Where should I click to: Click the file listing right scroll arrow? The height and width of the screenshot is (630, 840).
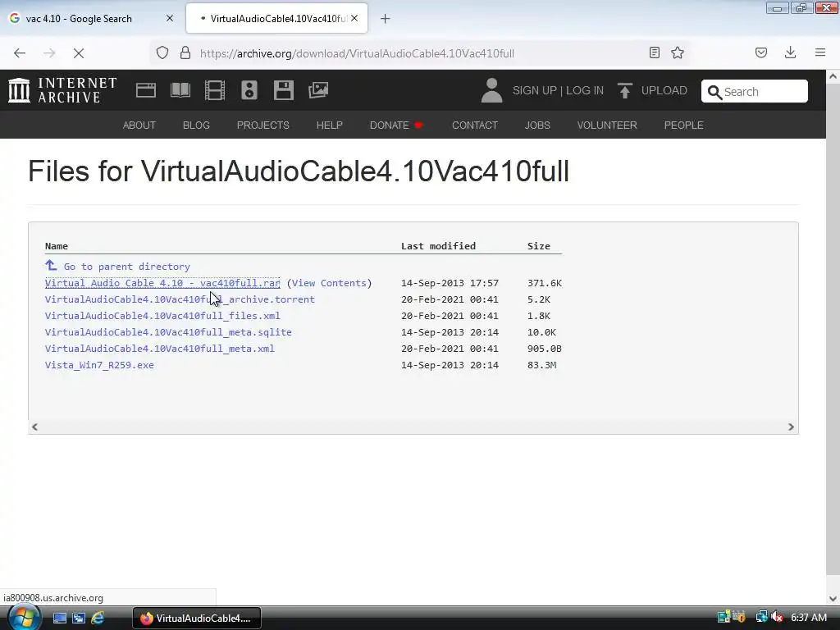coord(791,427)
